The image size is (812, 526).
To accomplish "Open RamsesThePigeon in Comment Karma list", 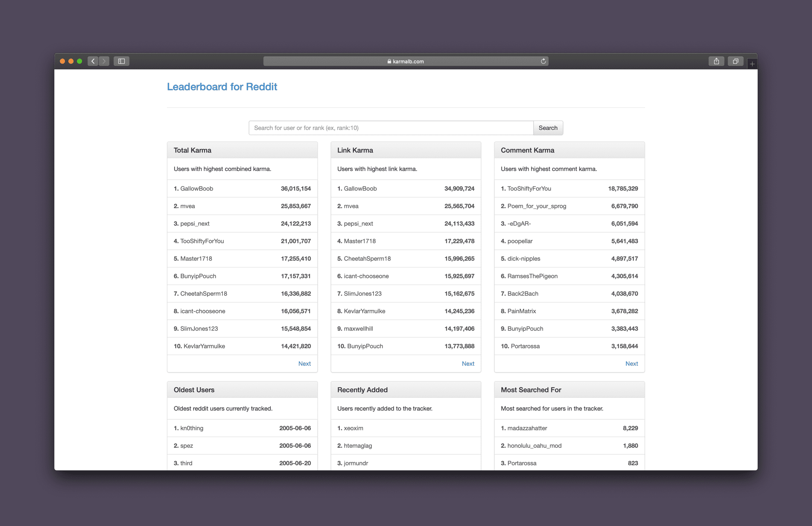I will (x=532, y=276).
